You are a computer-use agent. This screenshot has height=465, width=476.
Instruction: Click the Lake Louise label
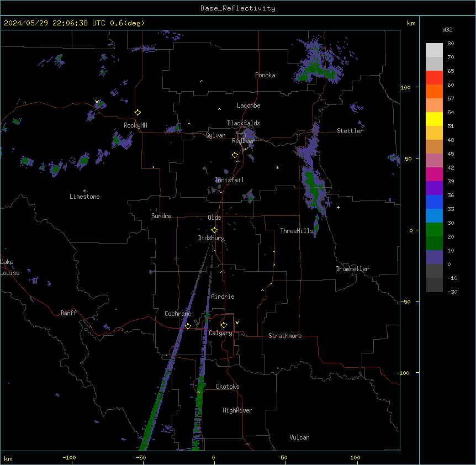10,267
